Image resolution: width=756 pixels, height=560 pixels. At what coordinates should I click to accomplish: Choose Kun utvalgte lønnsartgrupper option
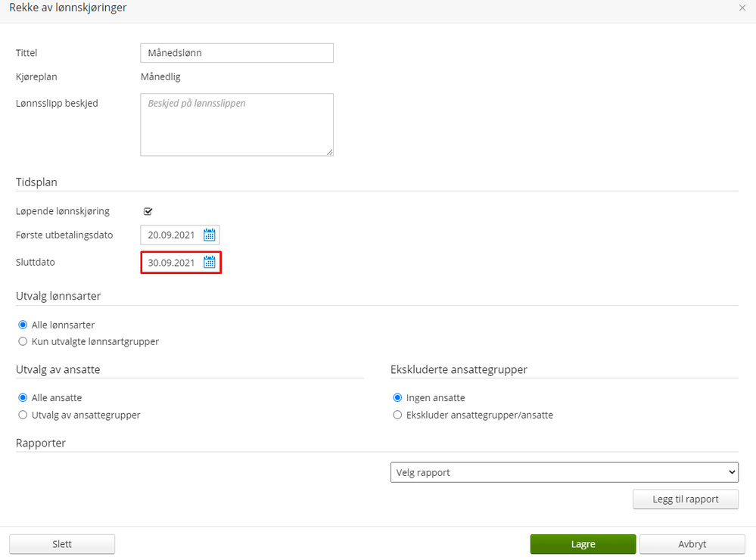pyautogui.click(x=23, y=341)
